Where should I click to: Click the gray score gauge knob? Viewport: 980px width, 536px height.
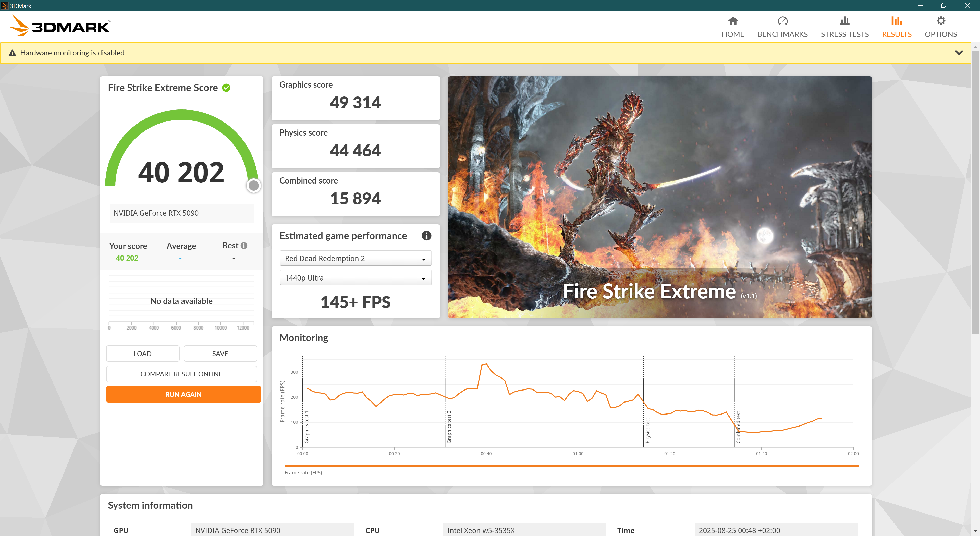click(254, 186)
